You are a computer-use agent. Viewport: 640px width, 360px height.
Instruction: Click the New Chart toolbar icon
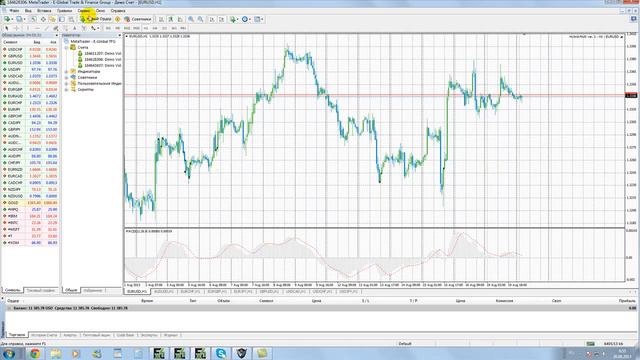click(8, 19)
